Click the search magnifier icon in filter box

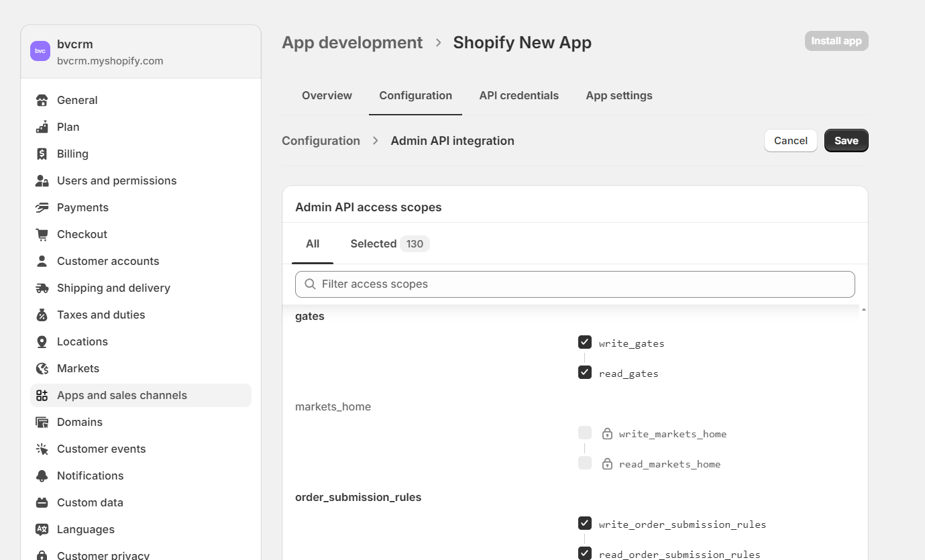click(310, 284)
